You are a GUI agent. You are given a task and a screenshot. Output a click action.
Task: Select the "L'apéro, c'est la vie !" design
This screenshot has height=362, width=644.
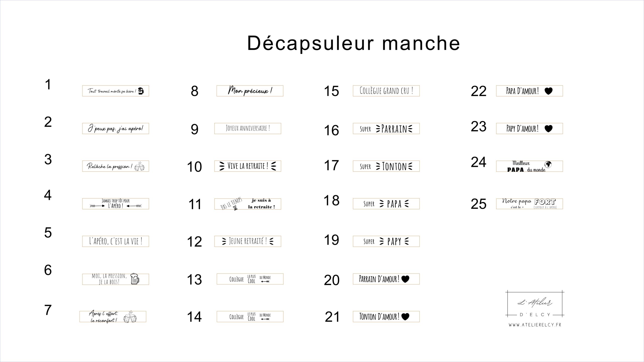click(115, 241)
